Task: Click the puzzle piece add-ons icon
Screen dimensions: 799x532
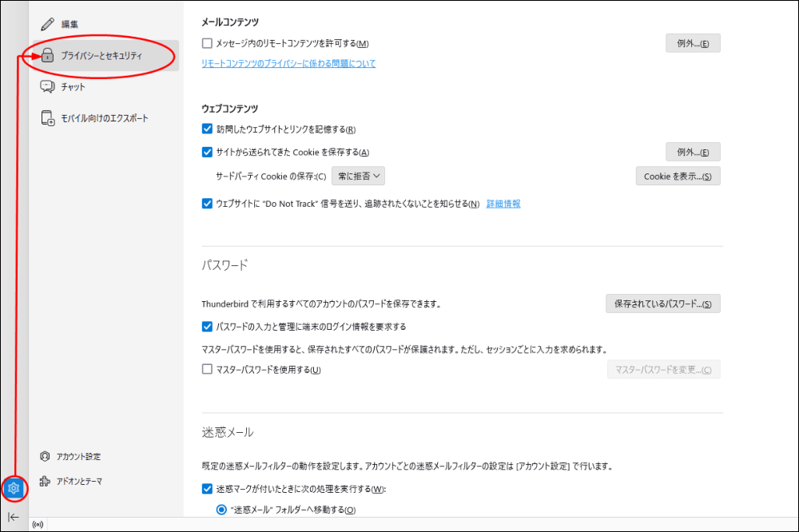Action: pos(45,481)
